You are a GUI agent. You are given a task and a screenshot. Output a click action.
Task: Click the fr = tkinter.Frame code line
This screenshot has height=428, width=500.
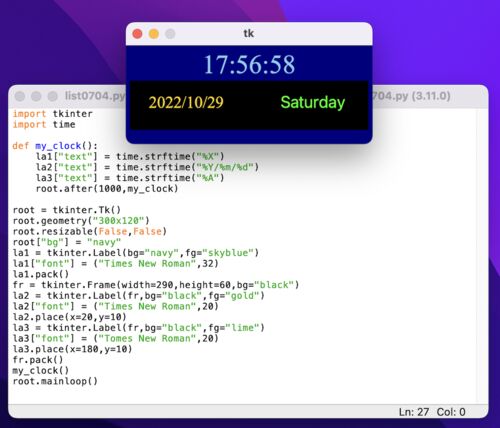tap(156, 285)
